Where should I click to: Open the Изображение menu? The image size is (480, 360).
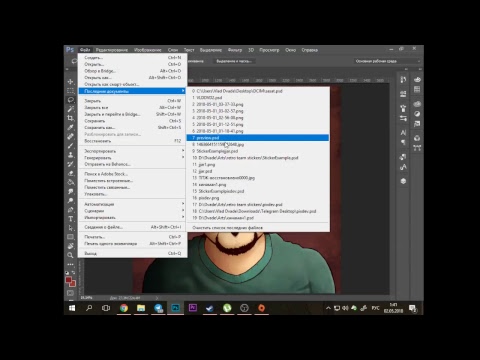pos(148,50)
